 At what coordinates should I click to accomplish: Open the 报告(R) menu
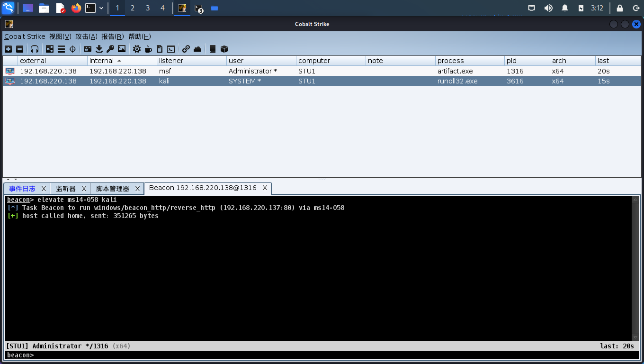click(x=112, y=36)
